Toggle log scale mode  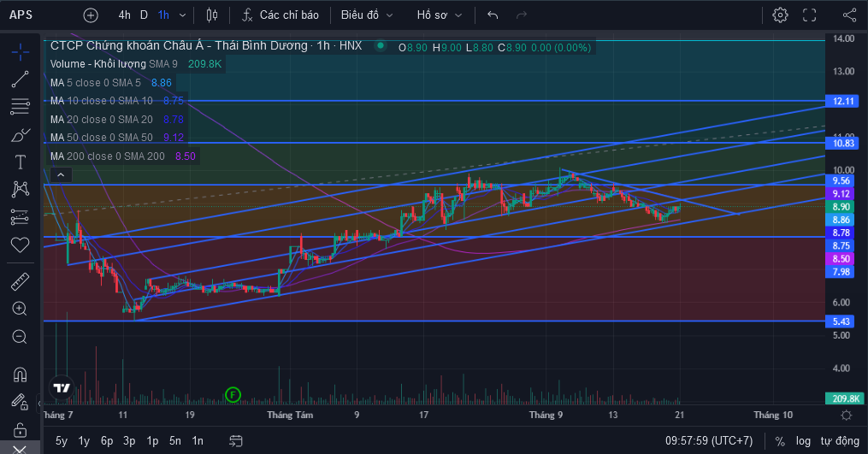803,440
